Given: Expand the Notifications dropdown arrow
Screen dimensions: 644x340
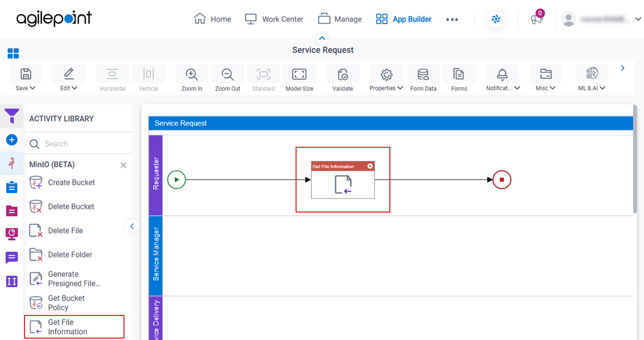Looking at the screenshot, I should 517,88.
